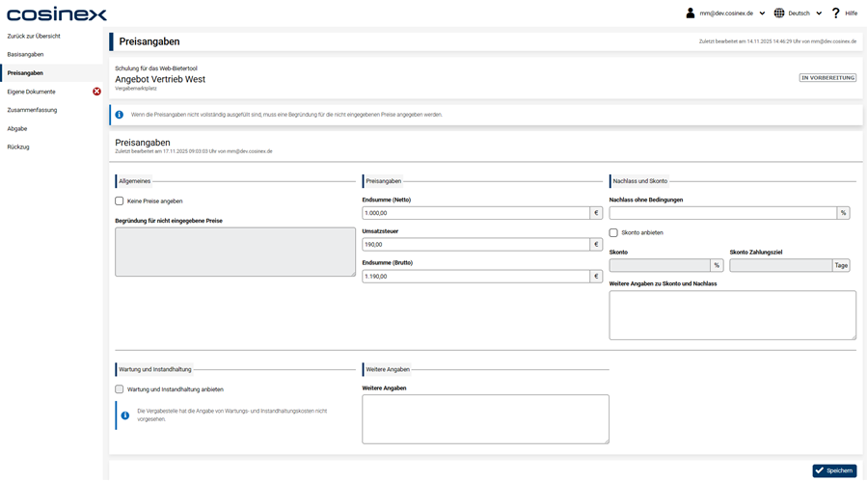Click the Nachlass ohne Bedingungen field
868x481 pixels.
[x=722, y=213]
